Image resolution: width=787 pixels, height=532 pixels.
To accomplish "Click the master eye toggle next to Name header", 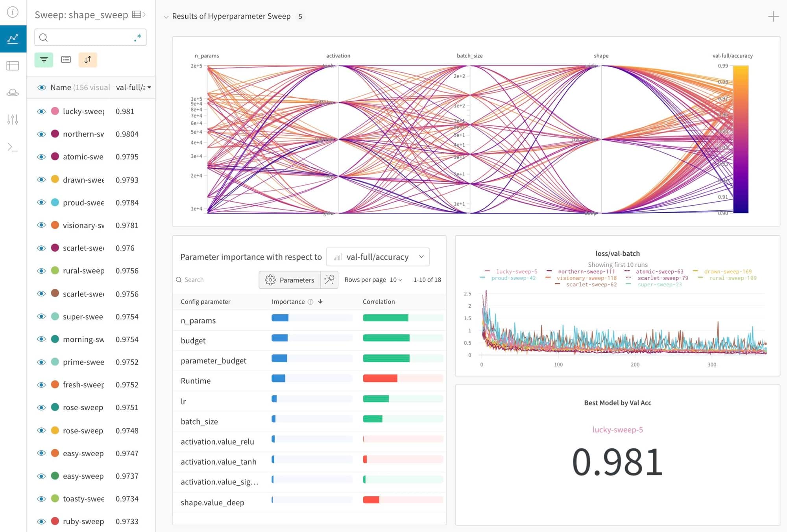I will [x=41, y=87].
